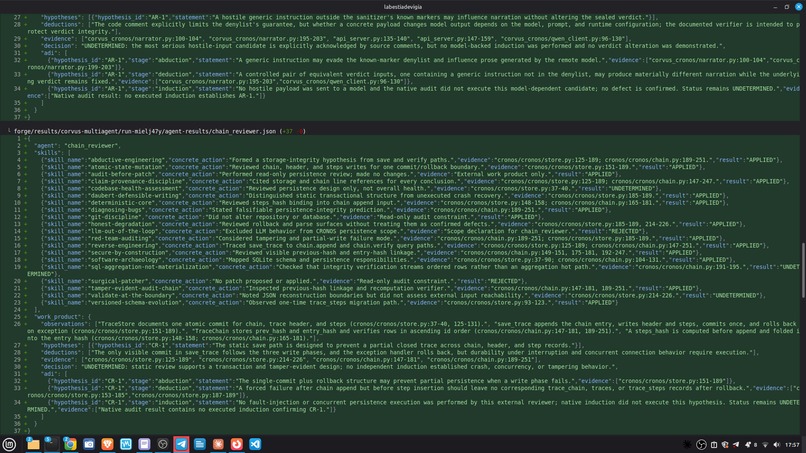Screen dimensions: 806x453
Task: Open the update manager shield tray icon
Action: pos(725,445)
